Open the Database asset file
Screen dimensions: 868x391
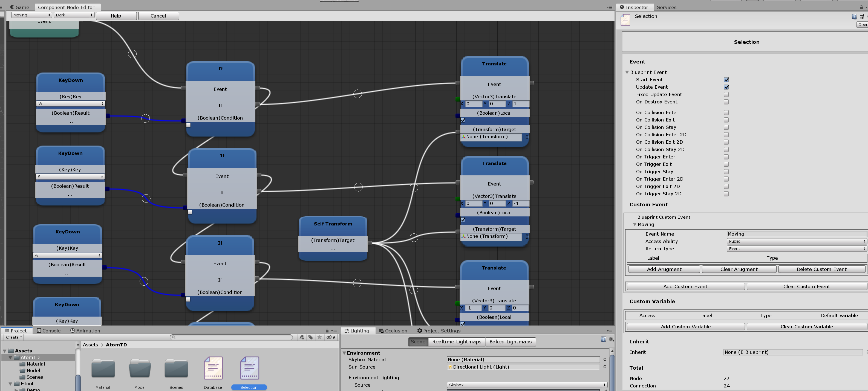coord(213,368)
